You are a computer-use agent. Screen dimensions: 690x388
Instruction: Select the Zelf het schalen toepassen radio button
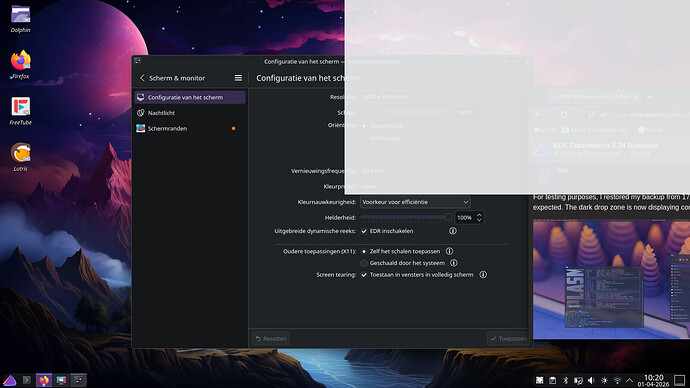pyautogui.click(x=364, y=252)
